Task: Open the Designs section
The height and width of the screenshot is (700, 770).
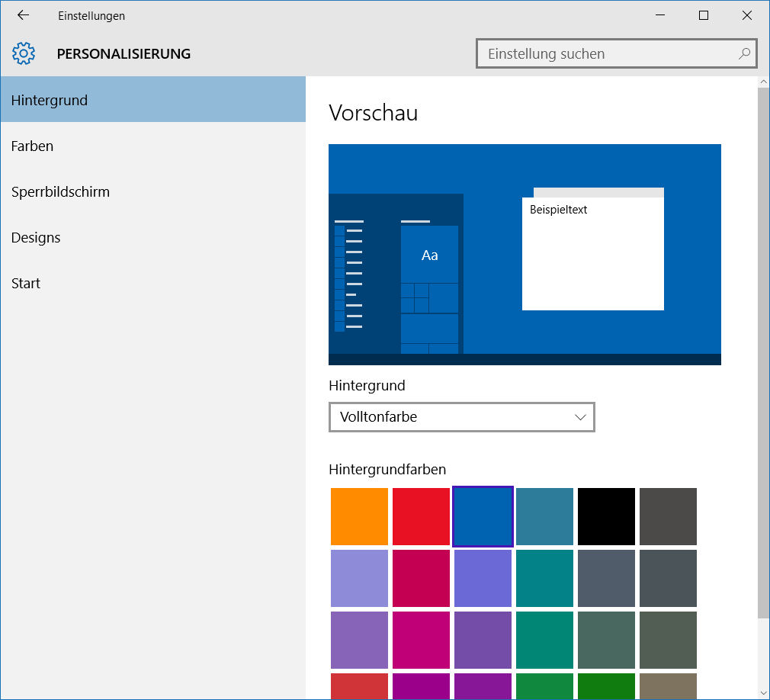Action: point(36,237)
